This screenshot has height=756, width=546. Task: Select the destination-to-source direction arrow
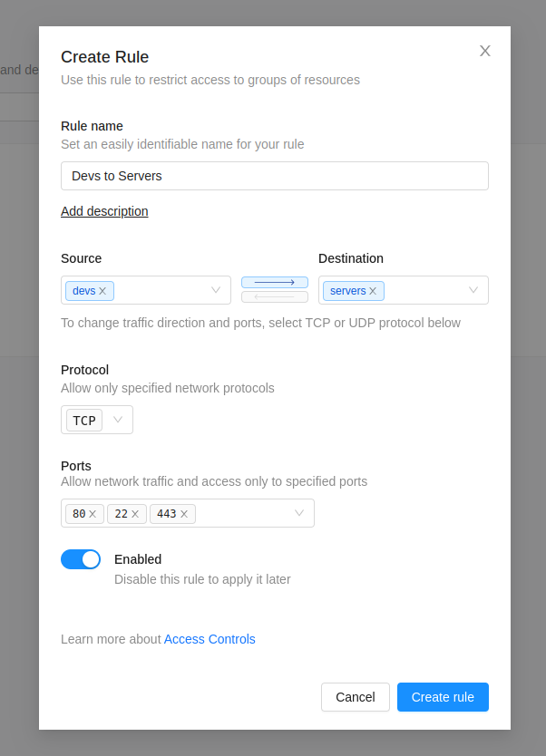[275, 297]
